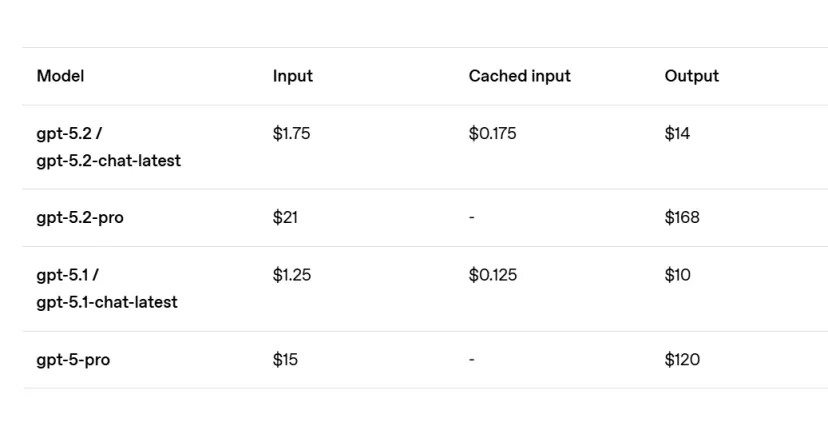Click the $120 output price
Screen dimensions: 828x434
coord(682,360)
